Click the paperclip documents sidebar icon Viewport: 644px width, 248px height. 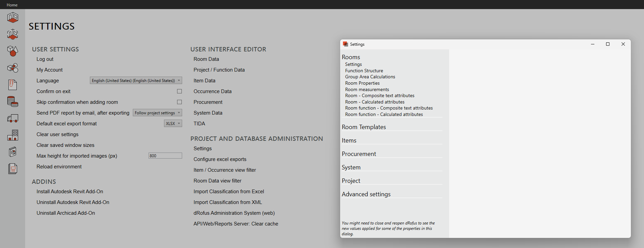tap(13, 85)
